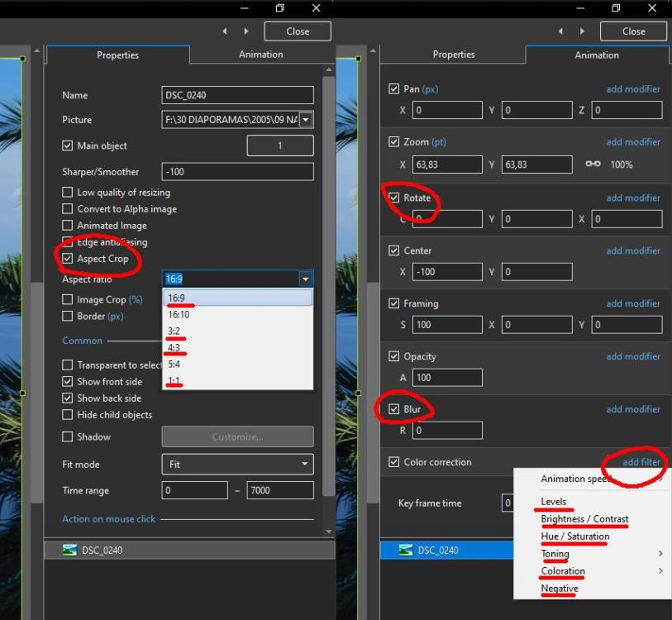The height and width of the screenshot is (620, 672).
Task: Disable the Aspect Crop checkbox
Action: [x=68, y=259]
